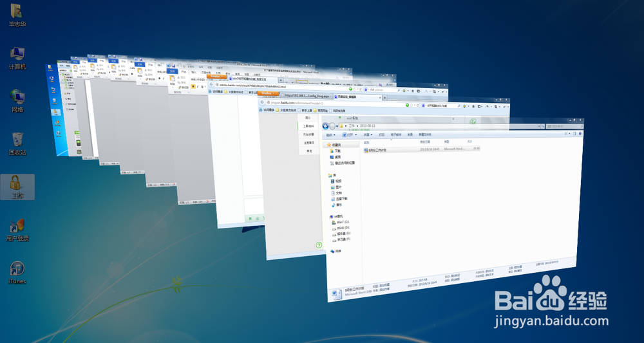The image size is (644, 343).
Task: Click 新建文件夹 in the Explorer toolbar
Action: 425,134
